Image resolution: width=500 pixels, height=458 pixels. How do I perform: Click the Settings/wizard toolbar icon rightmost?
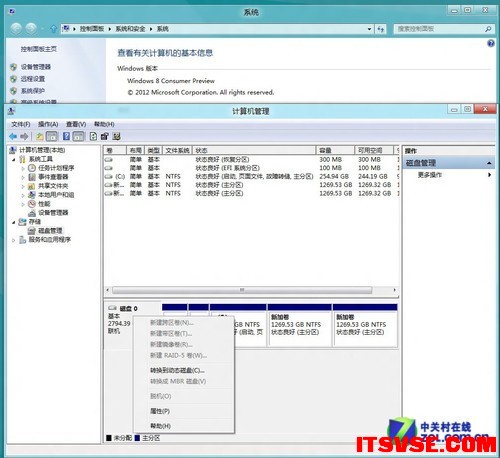pyautogui.click(x=116, y=136)
